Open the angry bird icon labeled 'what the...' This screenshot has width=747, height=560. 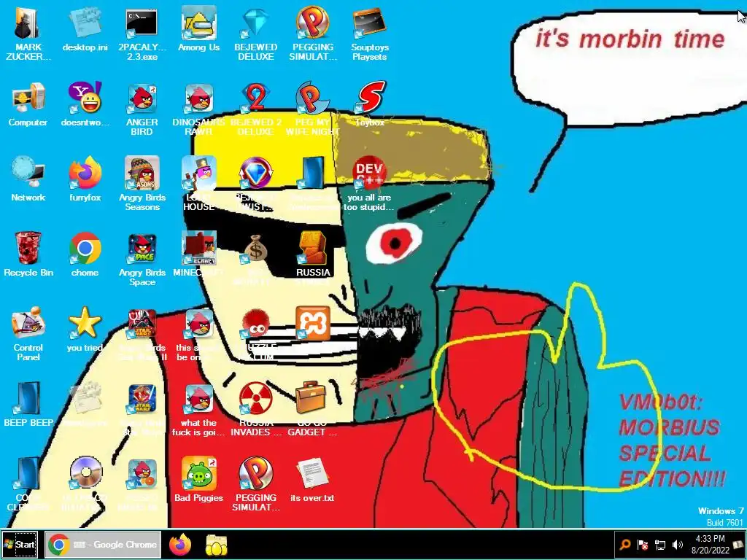198,399
